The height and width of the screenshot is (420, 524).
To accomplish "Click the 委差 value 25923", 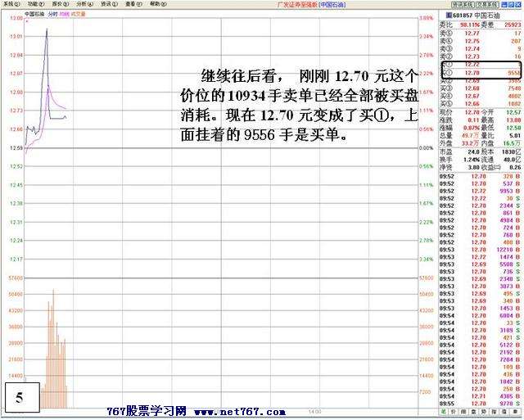I will (x=513, y=25).
